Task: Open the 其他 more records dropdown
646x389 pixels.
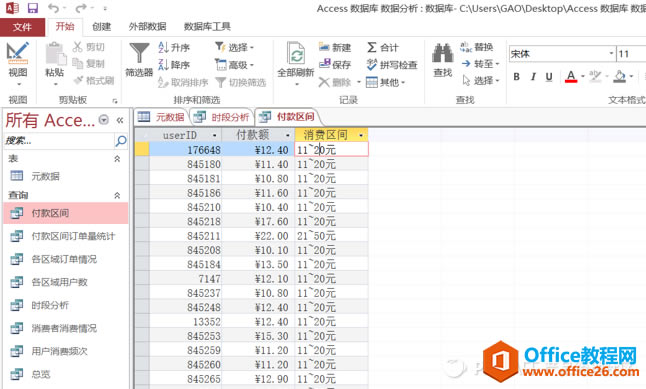Action: coord(385,82)
